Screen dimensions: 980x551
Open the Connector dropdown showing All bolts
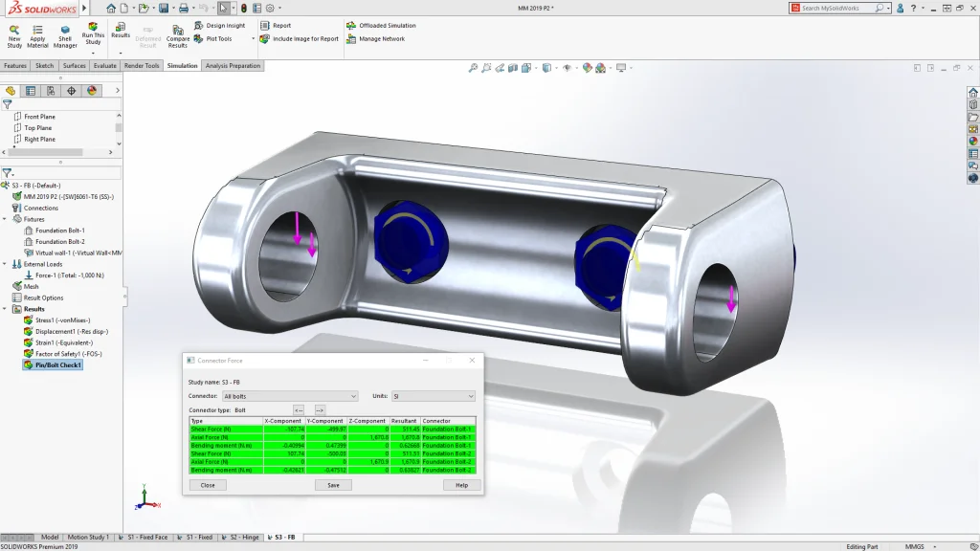(x=290, y=396)
